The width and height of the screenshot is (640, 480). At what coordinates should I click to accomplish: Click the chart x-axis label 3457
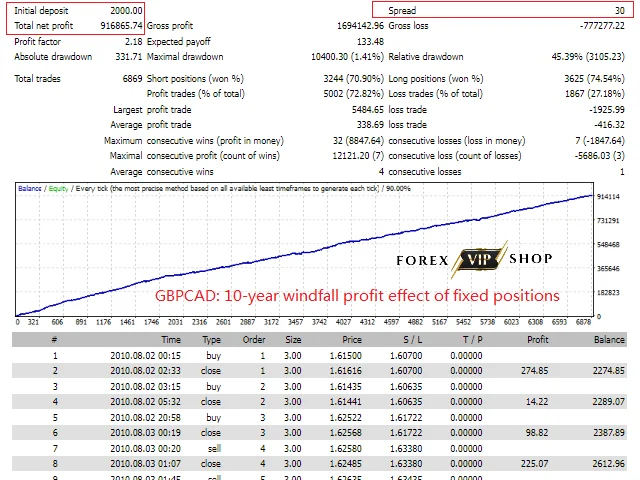click(296, 322)
